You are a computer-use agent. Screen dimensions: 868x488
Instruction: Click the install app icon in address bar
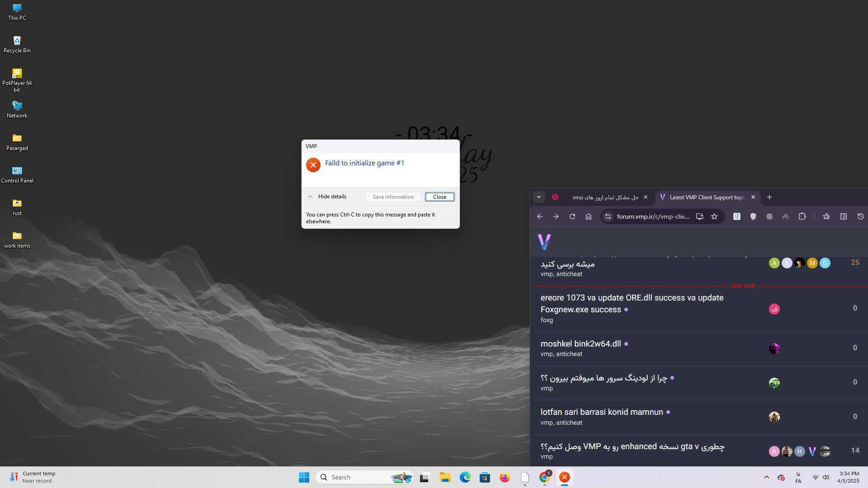699,216
